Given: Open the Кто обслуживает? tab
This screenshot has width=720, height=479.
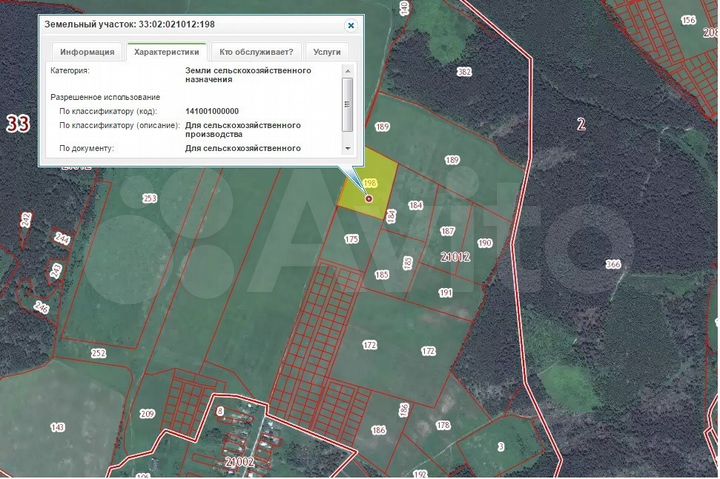Looking at the screenshot, I should [256, 51].
